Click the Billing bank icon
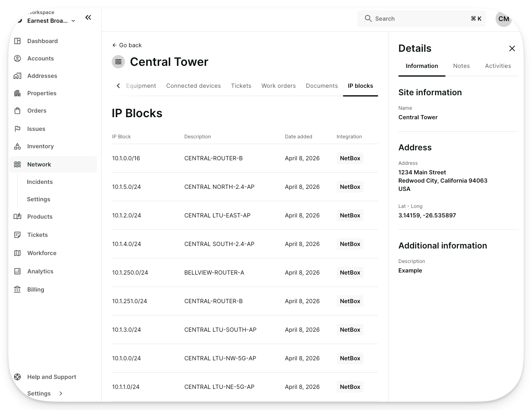 coord(17,289)
